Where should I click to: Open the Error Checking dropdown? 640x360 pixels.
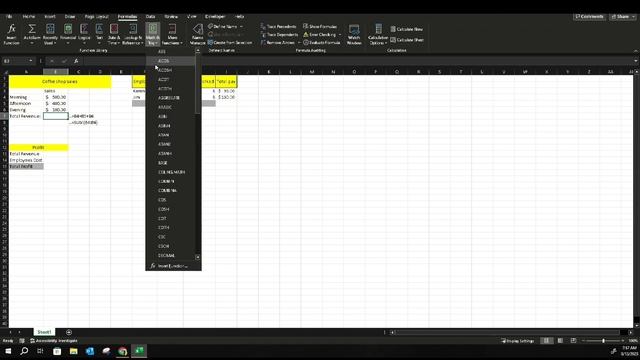click(x=340, y=35)
